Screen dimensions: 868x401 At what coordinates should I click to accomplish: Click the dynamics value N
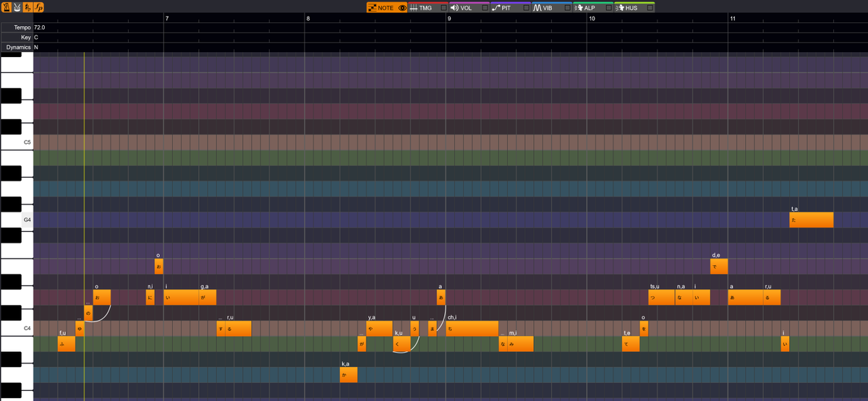(36, 47)
